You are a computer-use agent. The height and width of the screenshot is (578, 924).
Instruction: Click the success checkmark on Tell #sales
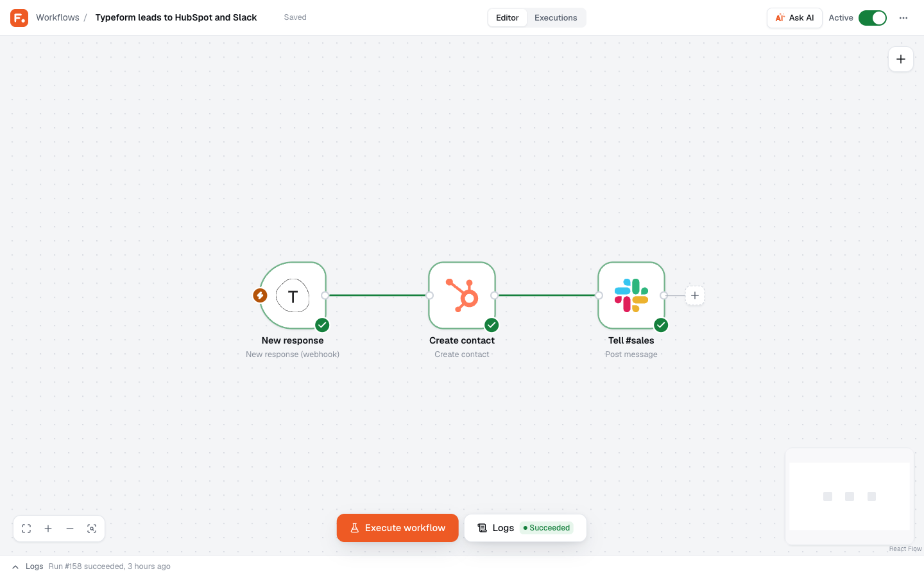(661, 325)
